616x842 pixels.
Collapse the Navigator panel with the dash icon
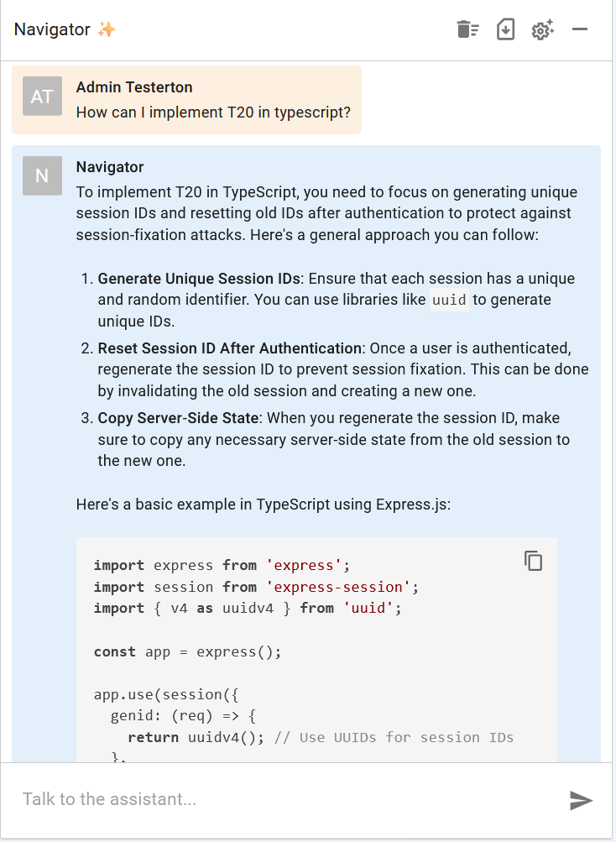pos(580,29)
